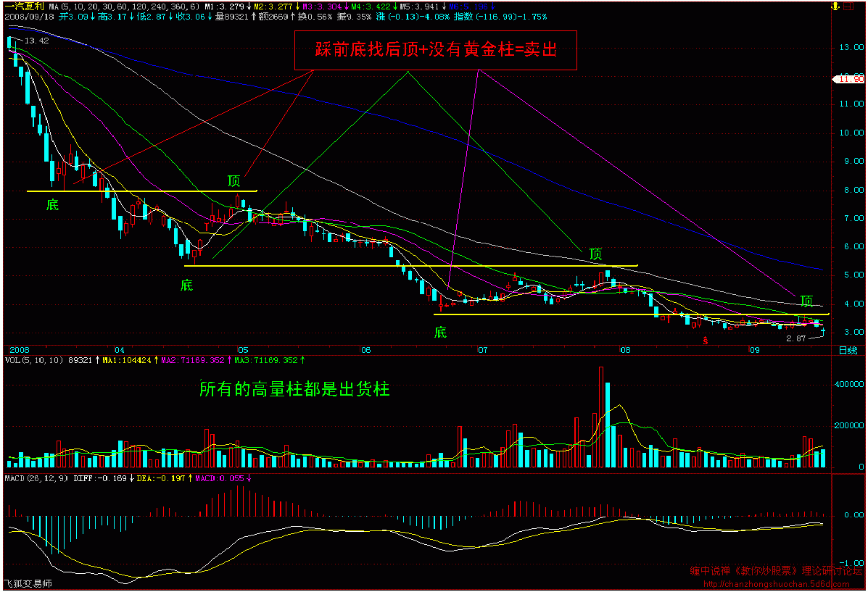Jump to month 06 on the date axis

click(365, 351)
